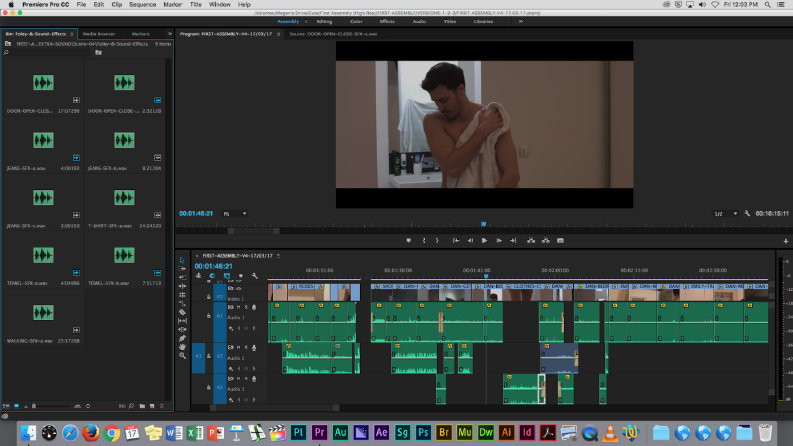Open timeline sequence panel menu
Viewport: 793px width, 446px height.
(x=278, y=256)
